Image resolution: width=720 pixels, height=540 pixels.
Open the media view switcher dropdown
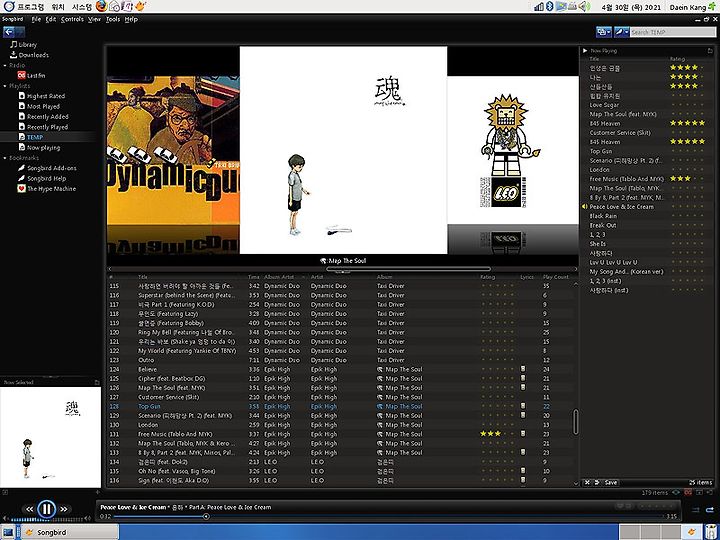pos(604,32)
